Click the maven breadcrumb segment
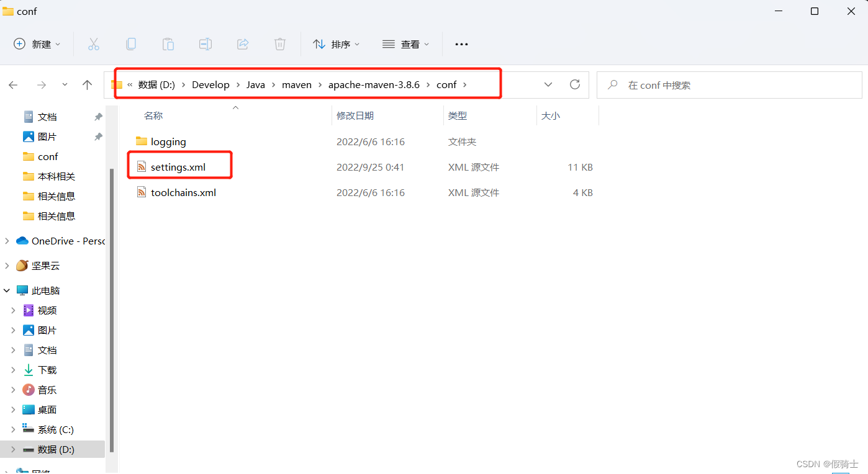Screen dimensions: 868x474 297,85
